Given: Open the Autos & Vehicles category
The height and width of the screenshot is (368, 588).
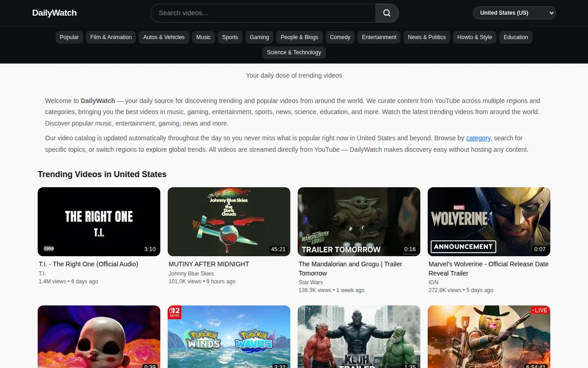Looking at the screenshot, I should [x=164, y=37].
